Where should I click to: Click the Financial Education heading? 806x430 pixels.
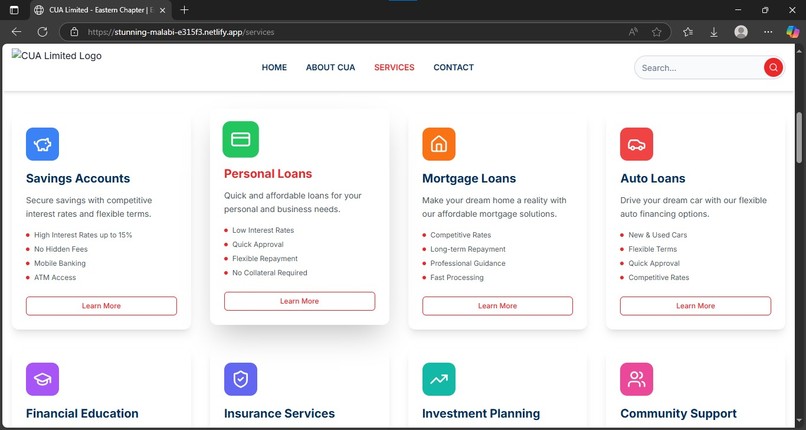tap(82, 414)
